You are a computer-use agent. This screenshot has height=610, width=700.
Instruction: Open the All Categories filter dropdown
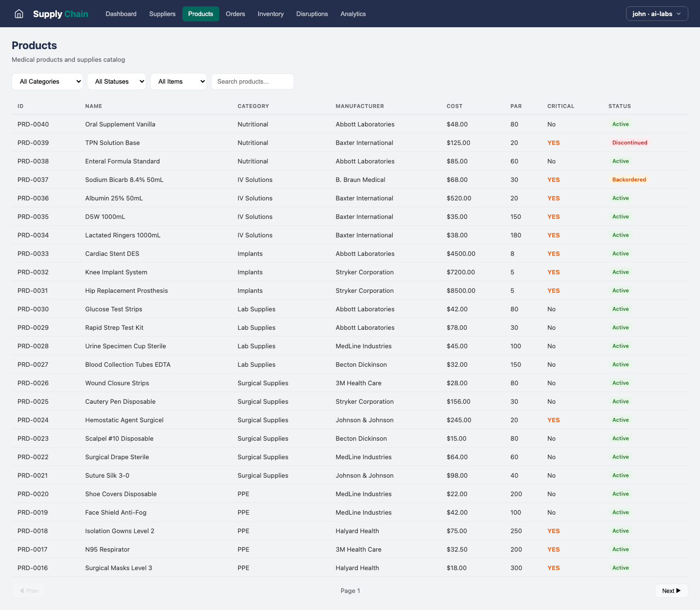coord(47,81)
